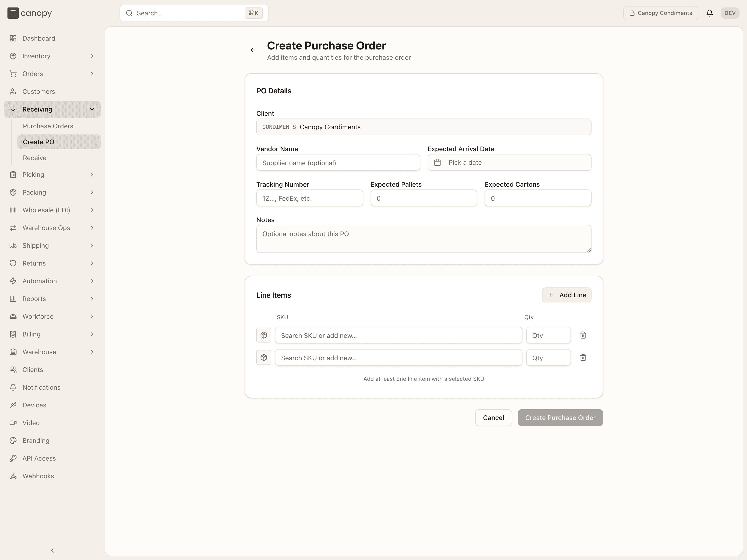Click the Expected Cartons field
The height and width of the screenshot is (560, 747).
click(538, 198)
